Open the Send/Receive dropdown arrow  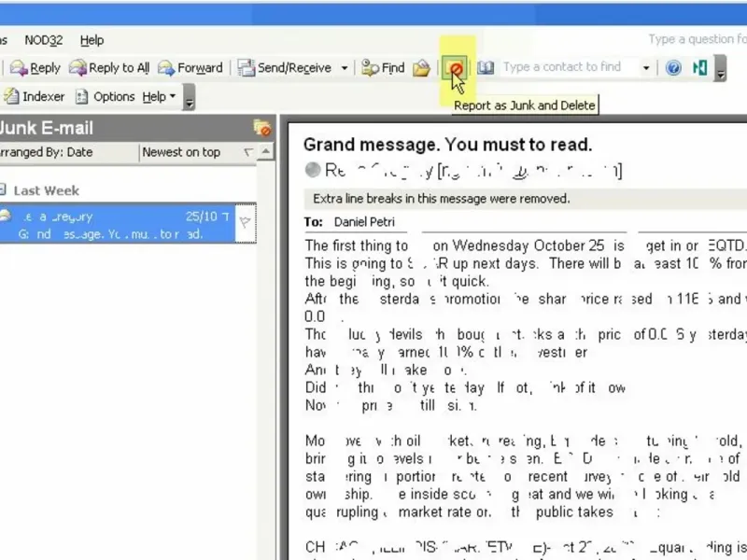click(x=344, y=68)
